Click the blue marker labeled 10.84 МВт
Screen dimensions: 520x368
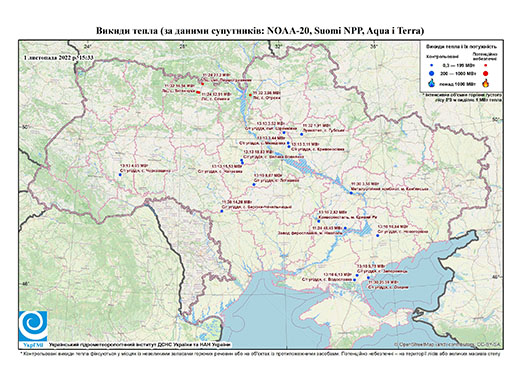click(378, 236)
